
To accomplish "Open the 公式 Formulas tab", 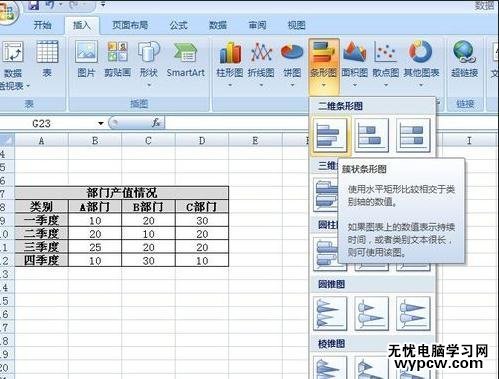I will point(179,25).
